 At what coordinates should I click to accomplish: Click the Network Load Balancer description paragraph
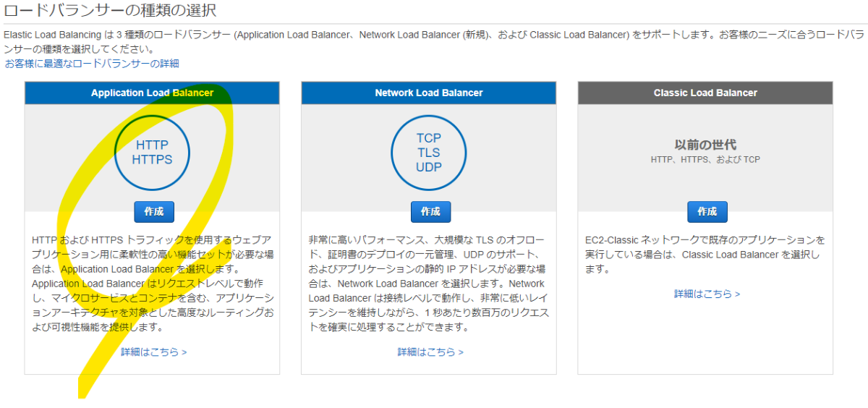pos(429,283)
